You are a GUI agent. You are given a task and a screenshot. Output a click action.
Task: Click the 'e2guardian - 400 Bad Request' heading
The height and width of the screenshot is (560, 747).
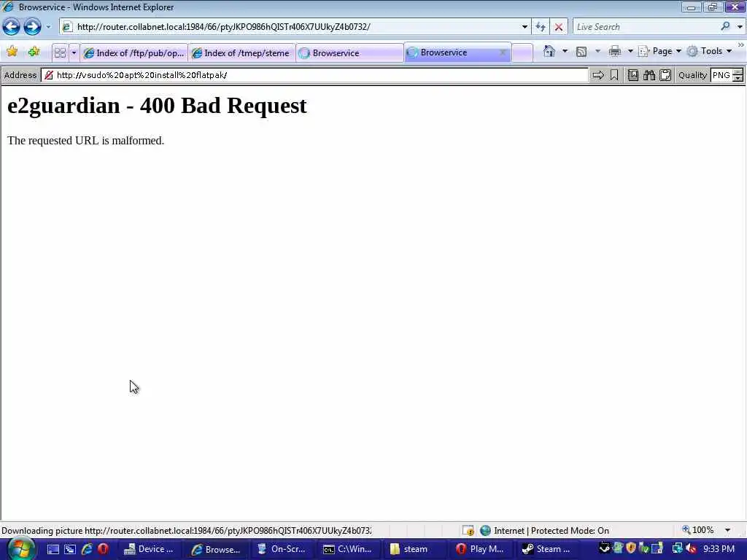click(x=158, y=105)
